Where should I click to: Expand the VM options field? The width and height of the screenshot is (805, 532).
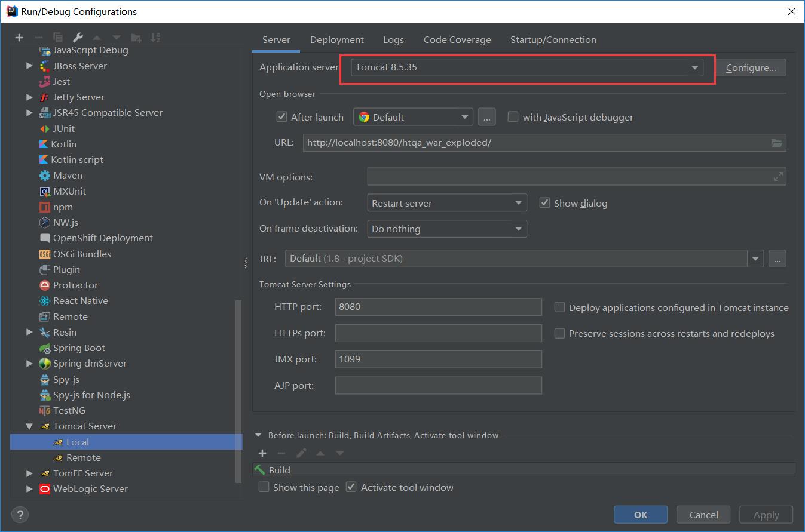click(778, 177)
